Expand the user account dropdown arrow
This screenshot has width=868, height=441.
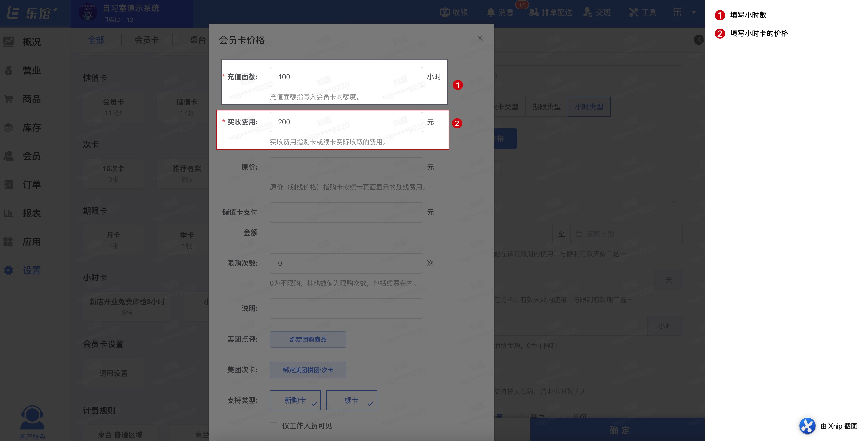(x=693, y=12)
